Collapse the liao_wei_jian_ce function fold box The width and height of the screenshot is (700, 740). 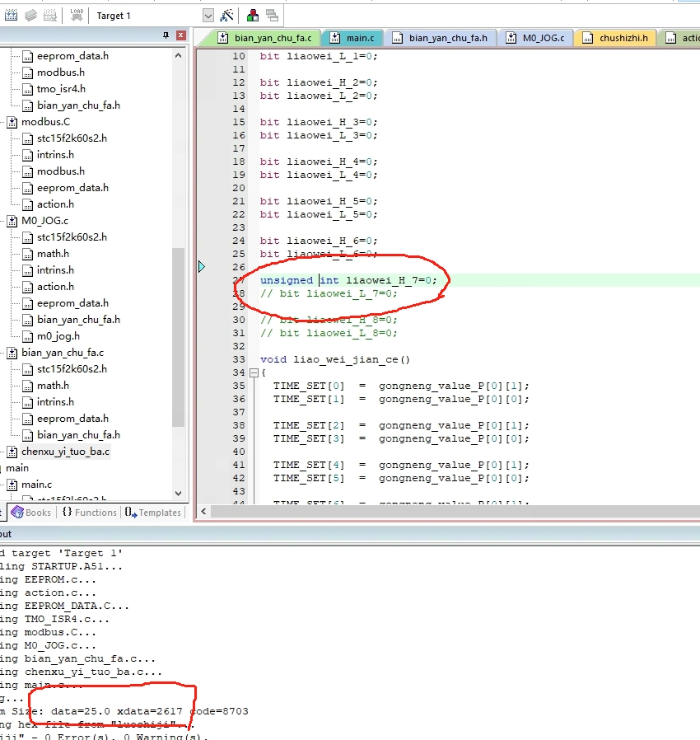pos(254,372)
